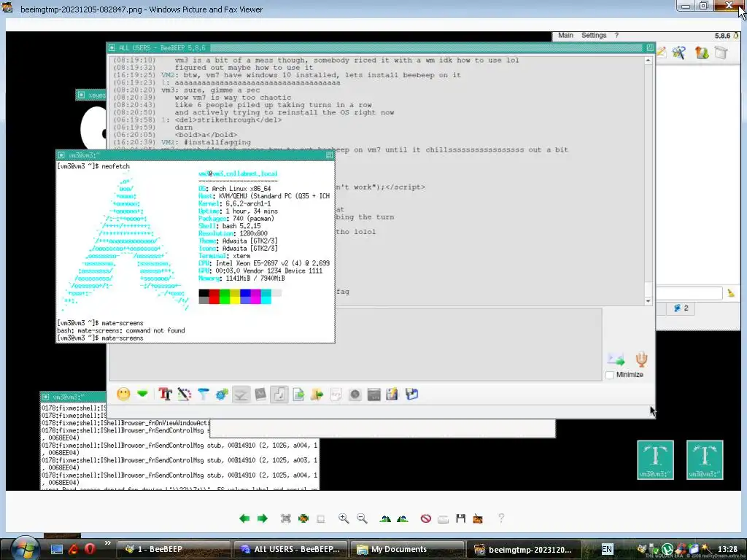Click left vm3@vm3 terminal desktop icon

656,459
